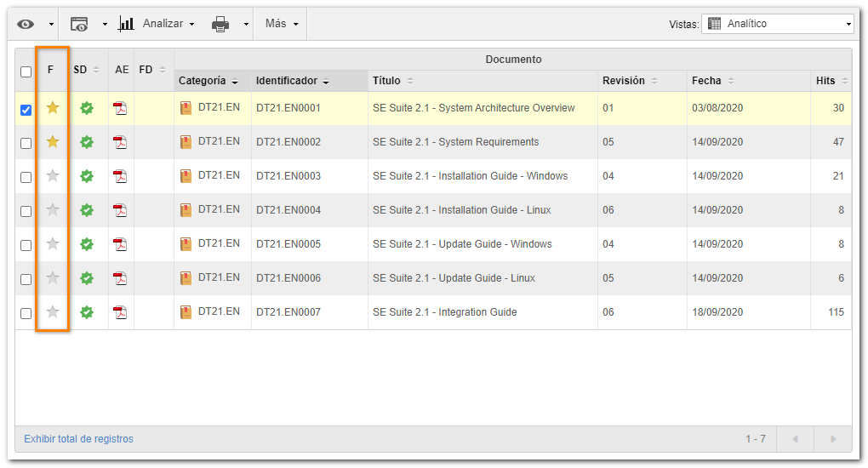Click category book icon in DT21.EN0003 row
Screen dimensions: 868x468
[x=186, y=176]
